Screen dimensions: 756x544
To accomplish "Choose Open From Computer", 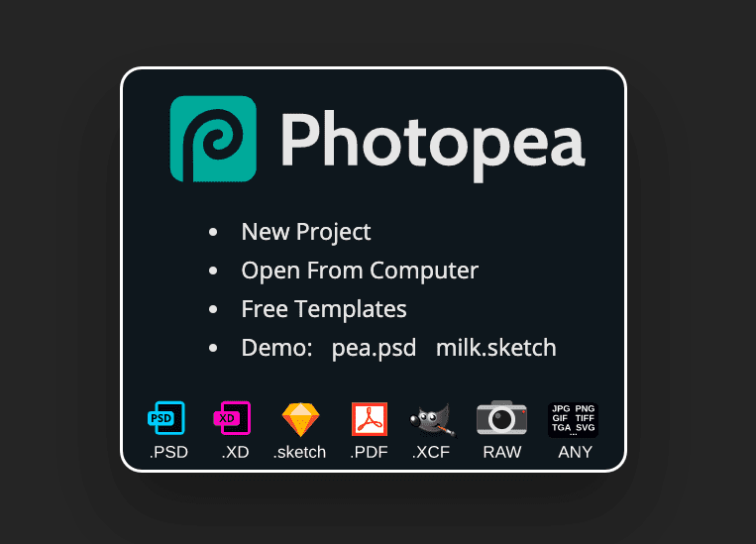I will click(360, 271).
